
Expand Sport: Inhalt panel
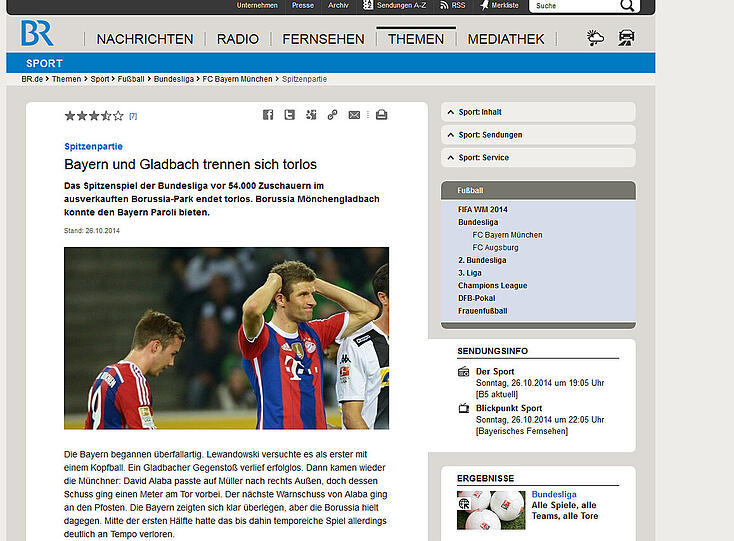[x=538, y=112]
